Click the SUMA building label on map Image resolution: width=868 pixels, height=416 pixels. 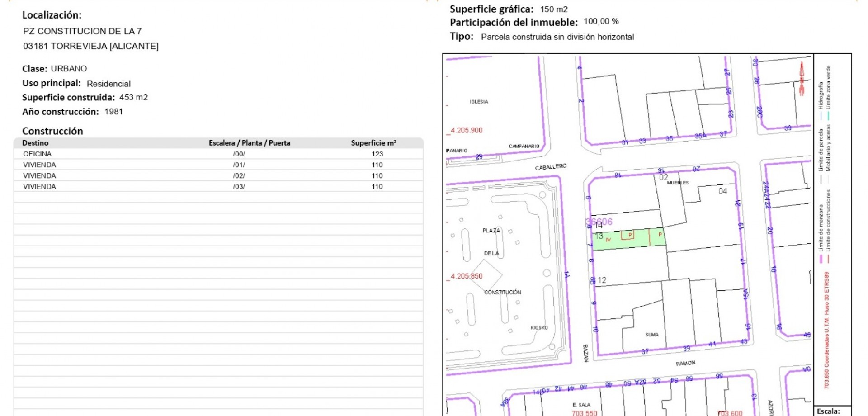coord(651,335)
